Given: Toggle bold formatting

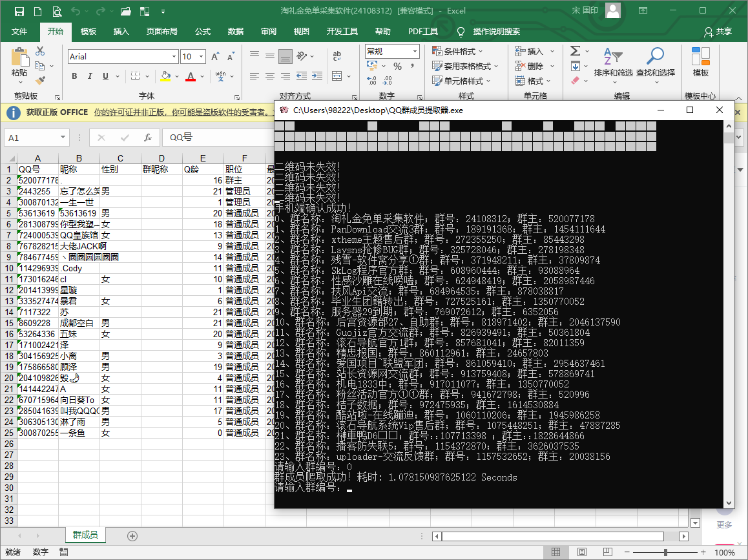Looking at the screenshot, I should [x=74, y=76].
